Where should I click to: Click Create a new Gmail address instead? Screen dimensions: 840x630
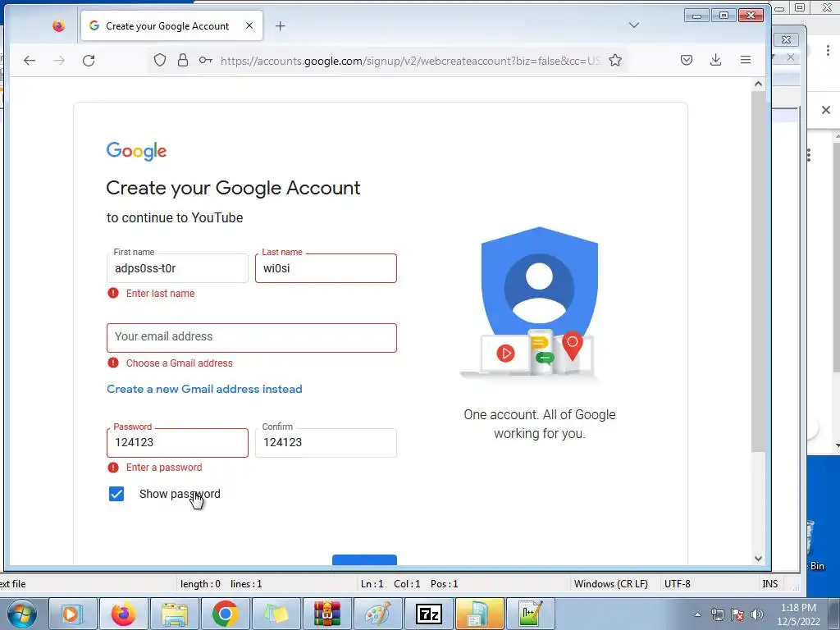click(x=204, y=389)
